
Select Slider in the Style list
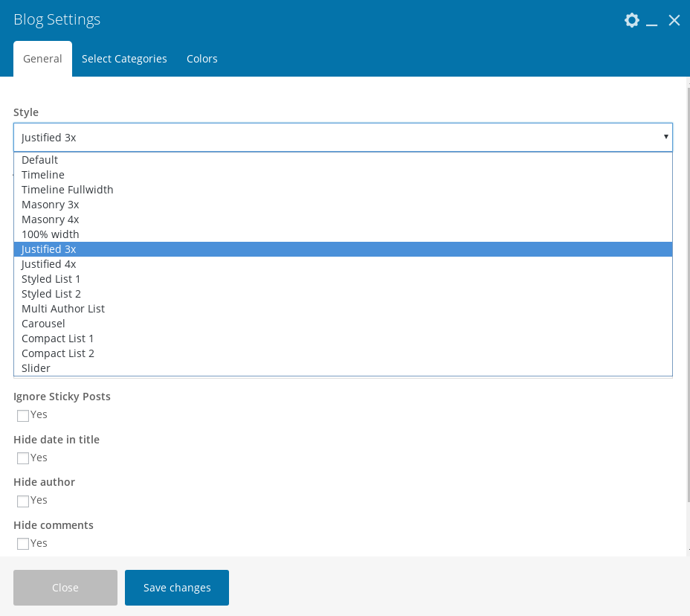[x=36, y=368]
